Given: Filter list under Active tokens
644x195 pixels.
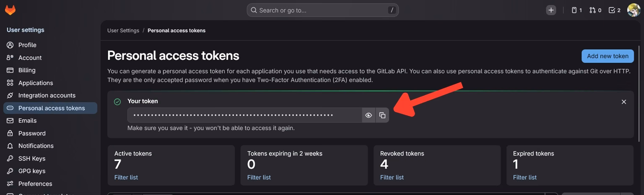Looking at the screenshot, I should tap(126, 177).
